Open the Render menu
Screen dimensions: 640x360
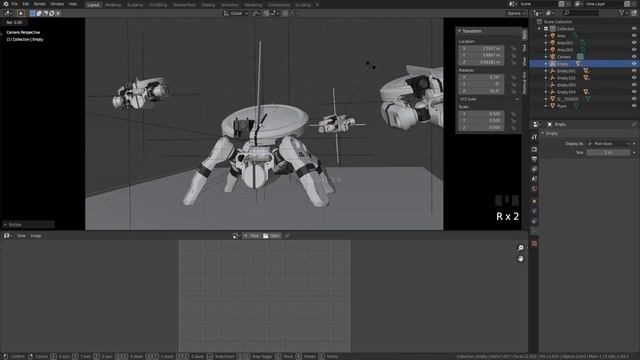(40, 4)
